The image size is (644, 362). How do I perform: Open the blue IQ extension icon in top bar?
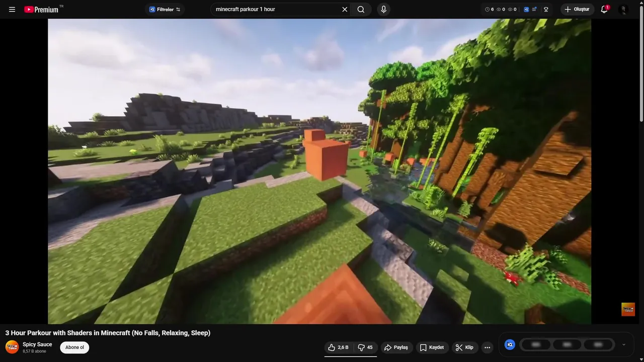(526, 10)
